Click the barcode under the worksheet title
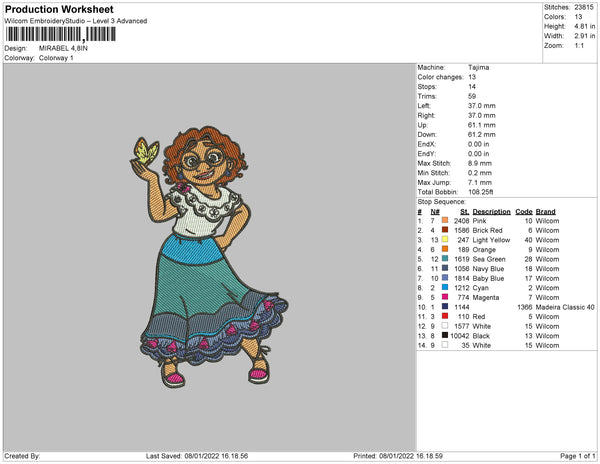600x464 pixels. tap(60, 34)
